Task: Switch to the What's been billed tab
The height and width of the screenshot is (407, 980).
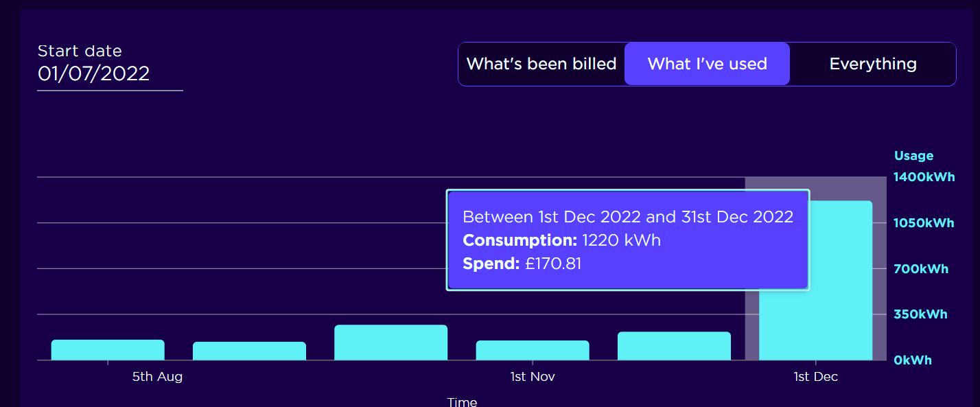Action: [541, 64]
